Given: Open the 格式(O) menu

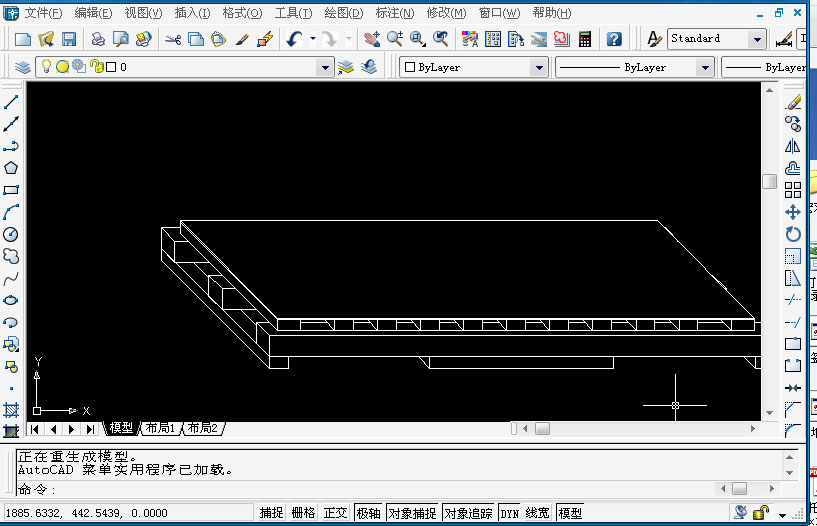Looking at the screenshot, I should (242, 13).
